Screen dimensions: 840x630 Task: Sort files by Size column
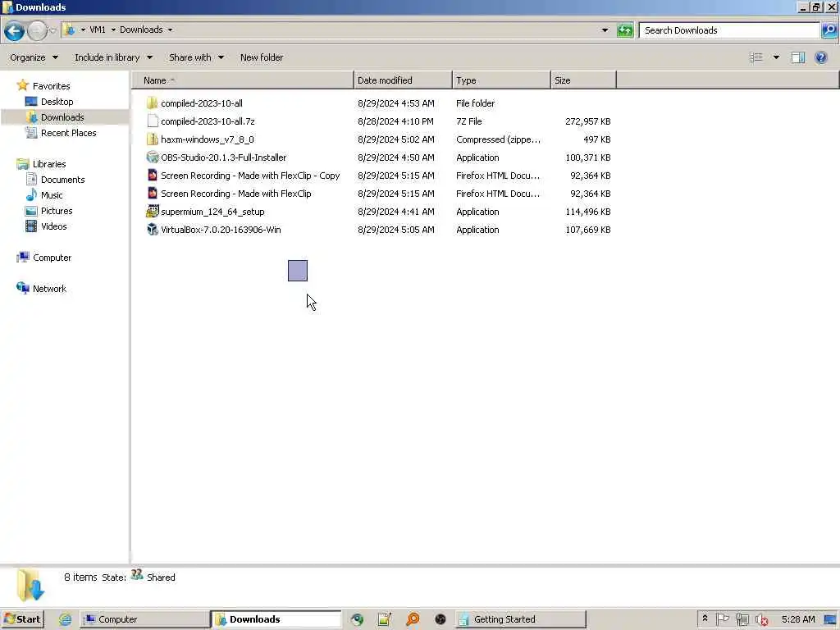[x=583, y=80]
